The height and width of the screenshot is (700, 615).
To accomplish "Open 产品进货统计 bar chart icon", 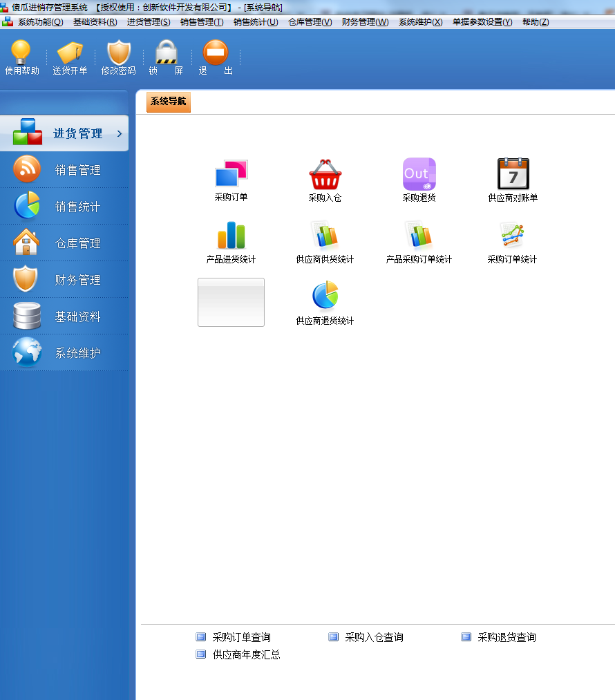I will tap(231, 236).
